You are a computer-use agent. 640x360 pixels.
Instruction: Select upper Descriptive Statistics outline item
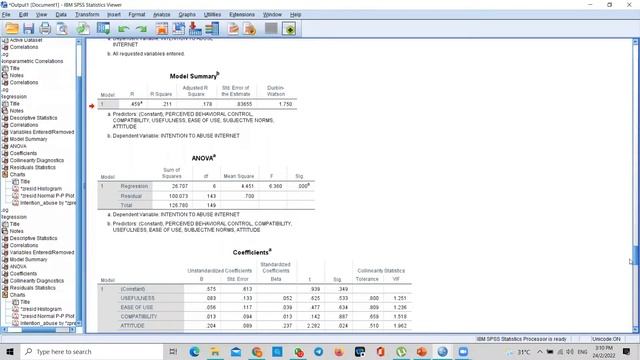(33, 118)
